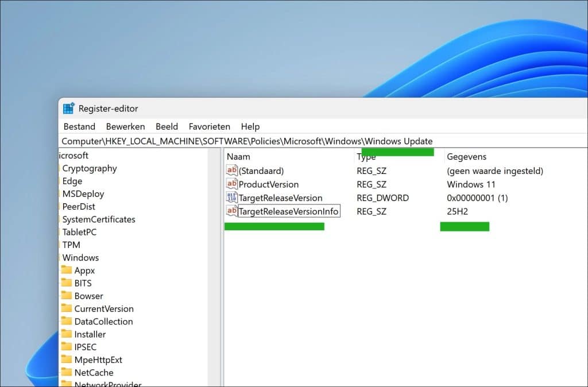The image size is (588, 387).
Task: Click the 0x00000001 (1) data cell
Action: pos(477,198)
